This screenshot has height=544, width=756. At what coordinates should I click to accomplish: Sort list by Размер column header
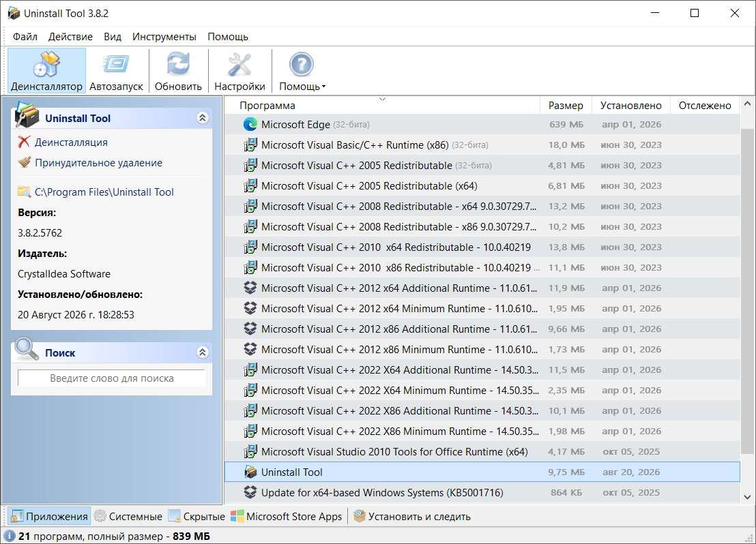[x=566, y=106]
